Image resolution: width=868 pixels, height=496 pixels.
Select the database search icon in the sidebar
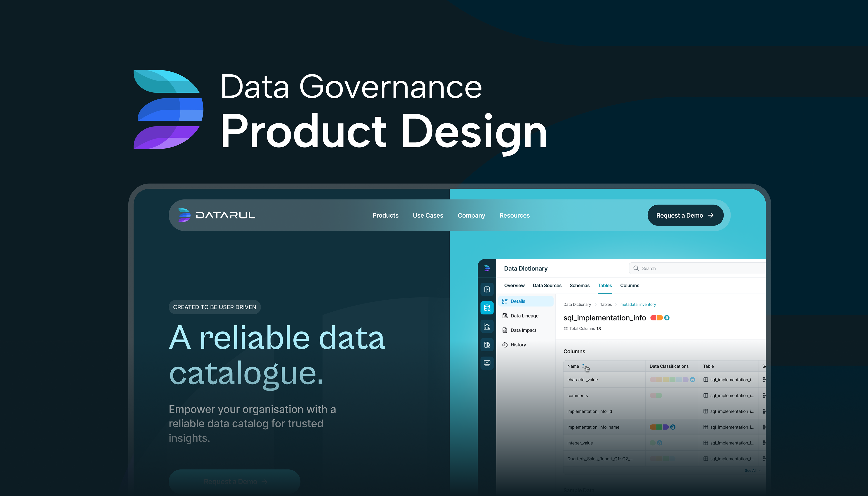487,308
